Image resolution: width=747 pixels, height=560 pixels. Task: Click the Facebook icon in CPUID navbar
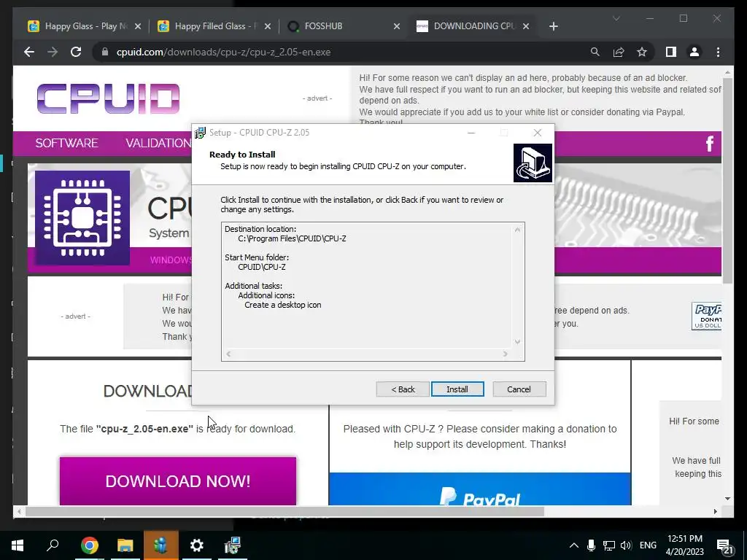pos(709,143)
